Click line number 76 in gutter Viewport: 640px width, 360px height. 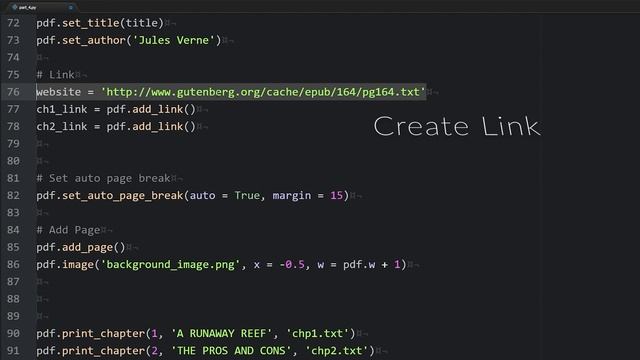(x=13, y=92)
